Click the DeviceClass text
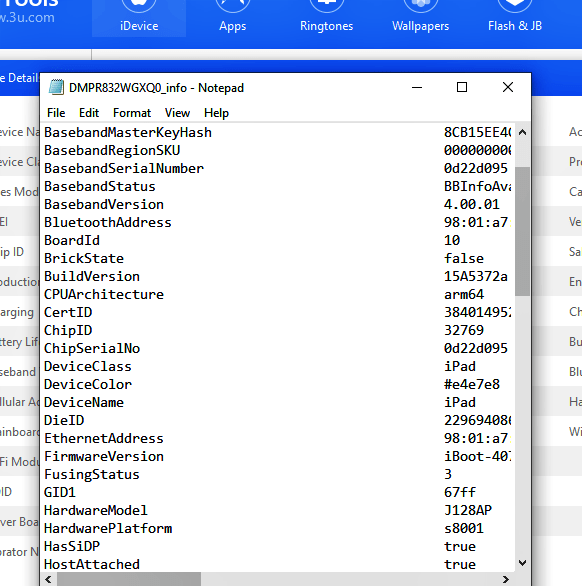Screen dimensions: 582x586 (x=88, y=366)
